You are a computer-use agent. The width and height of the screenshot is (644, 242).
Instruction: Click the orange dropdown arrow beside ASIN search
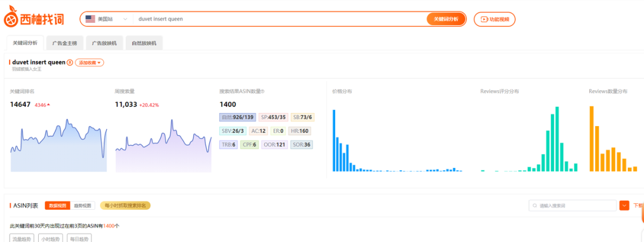[x=624, y=206]
